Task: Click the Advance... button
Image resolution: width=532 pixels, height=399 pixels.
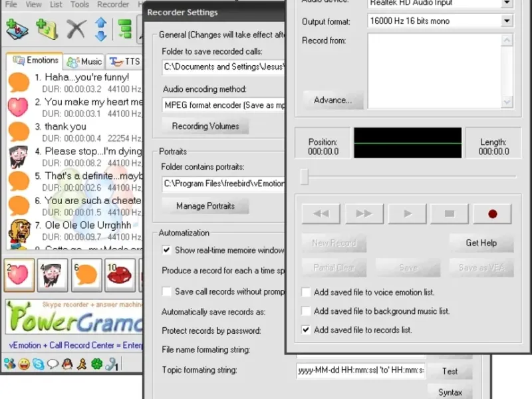Action: (333, 100)
